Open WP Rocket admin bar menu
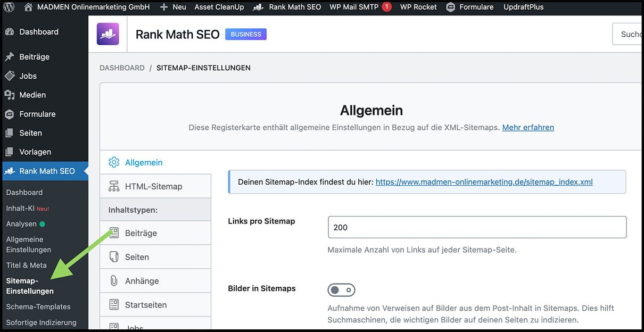The height and width of the screenshot is (332, 644). (x=418, y=7)
